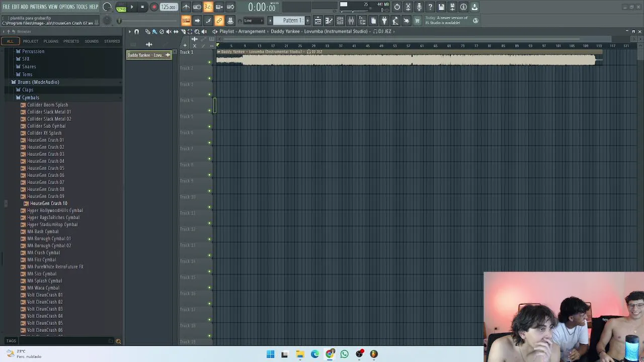Select the Draw pencil tool in playlist

click(147, 32)
